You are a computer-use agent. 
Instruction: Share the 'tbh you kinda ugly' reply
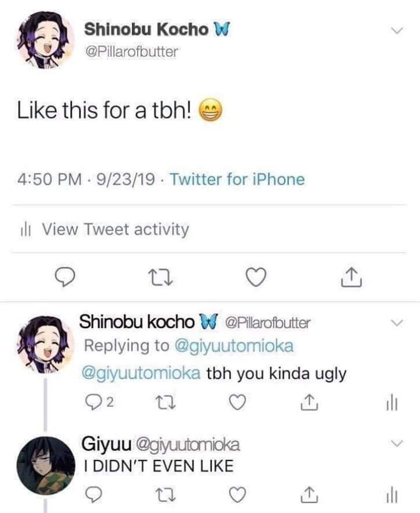point(308,402)
